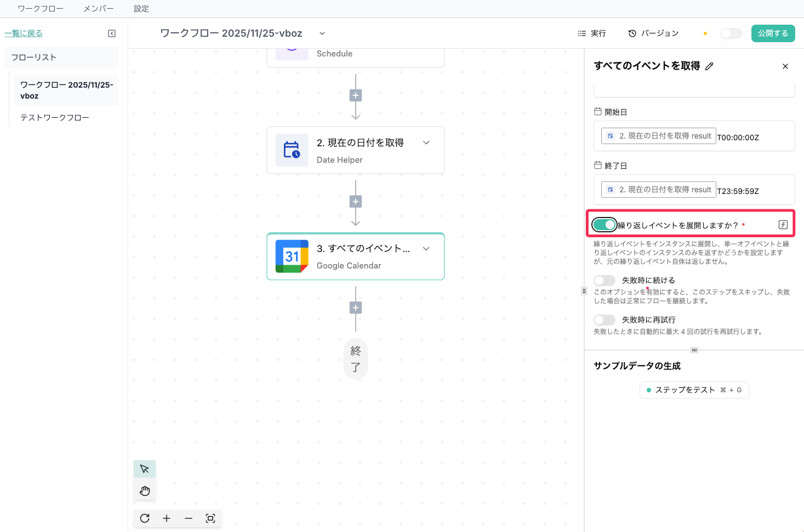The width and height of the screenshot is (804, 532).
Task: Expand the 現在の日付を取得 step chevron
Action: tap(426, 143)
